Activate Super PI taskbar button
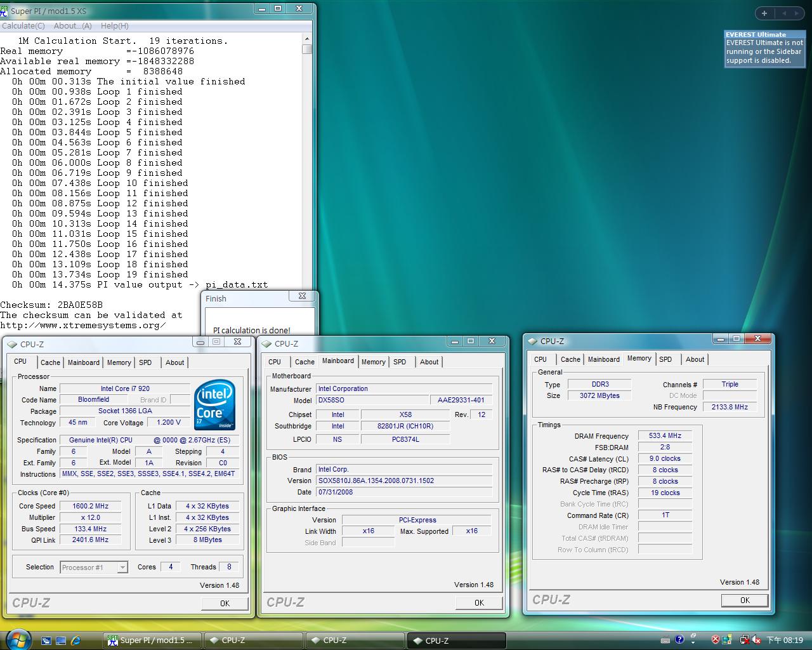812x650 pixels. (x=152, y=640)
